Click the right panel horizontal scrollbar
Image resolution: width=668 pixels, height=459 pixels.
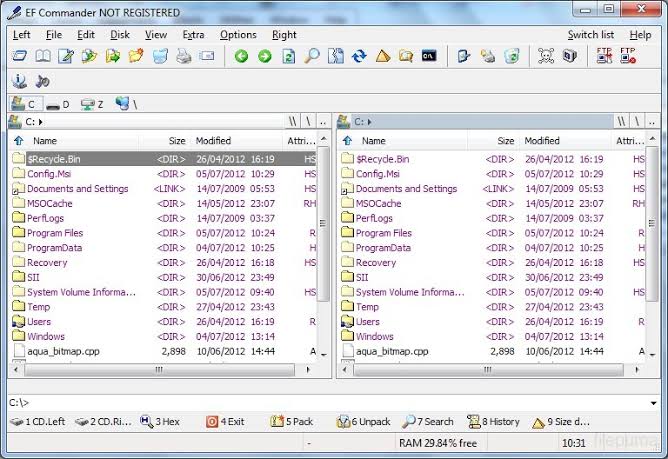(x=490, y=370)
